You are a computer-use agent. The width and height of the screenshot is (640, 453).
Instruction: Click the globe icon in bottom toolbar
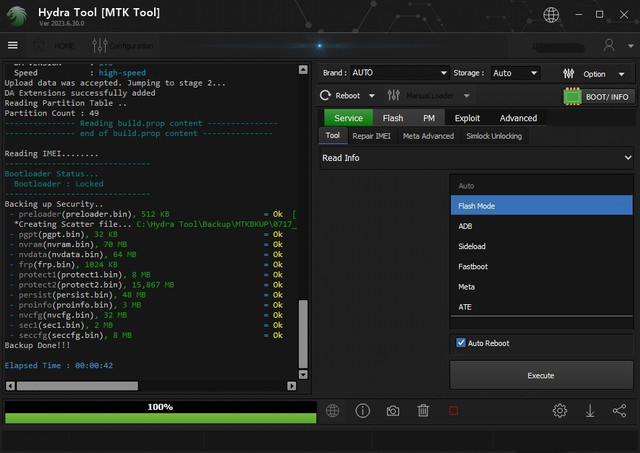(332, 410)
